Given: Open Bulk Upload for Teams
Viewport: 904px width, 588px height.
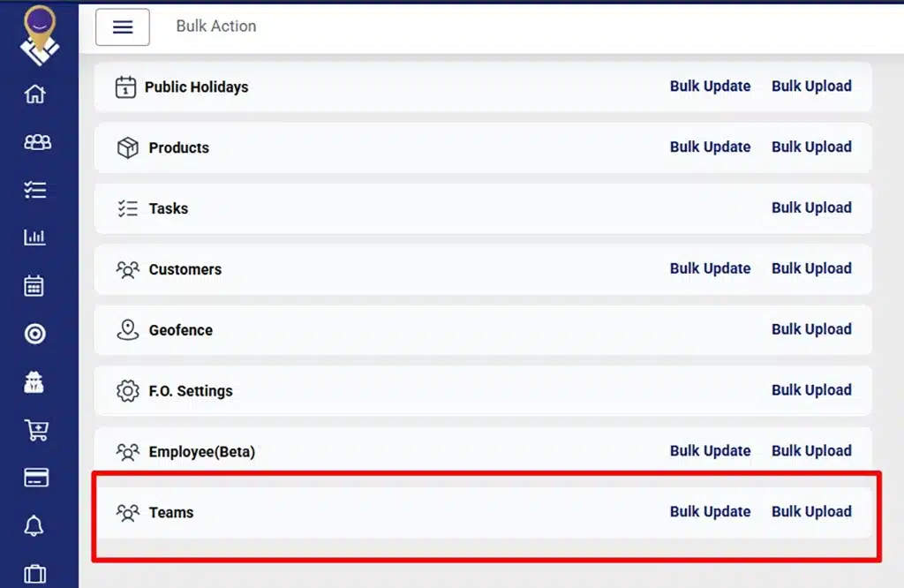Looking at the screenshot, I should pyautogui.click(x=811, y=511).
